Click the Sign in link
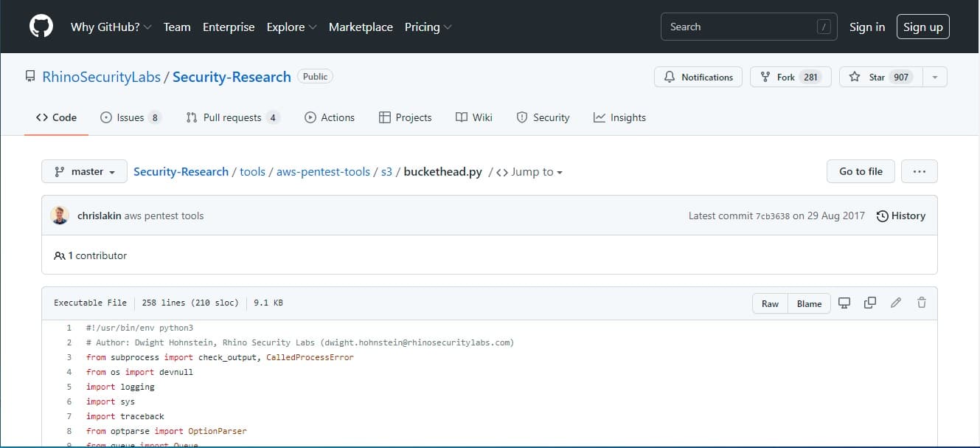The width and height of the screenshot is (980, 448). pyautogui.click(x=867, y=27)
